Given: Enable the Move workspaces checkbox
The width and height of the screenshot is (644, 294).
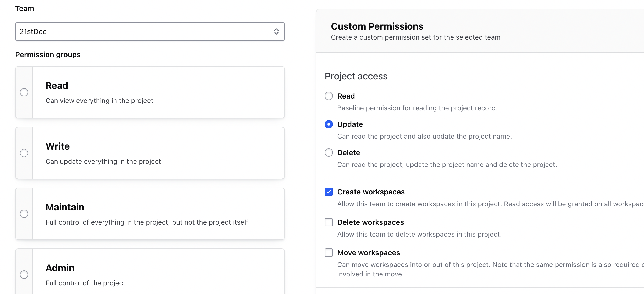Looking at the screenshot, I should tap(329, 253).
